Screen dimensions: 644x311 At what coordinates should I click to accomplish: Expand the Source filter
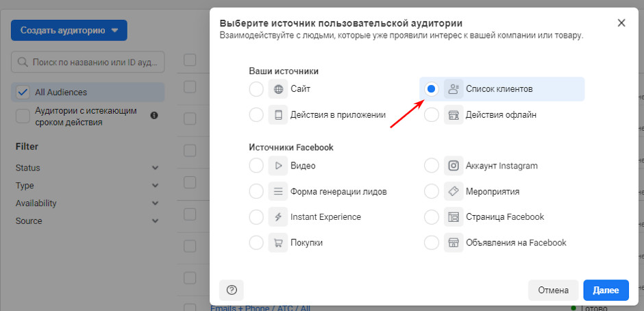(x=155, y=221)
